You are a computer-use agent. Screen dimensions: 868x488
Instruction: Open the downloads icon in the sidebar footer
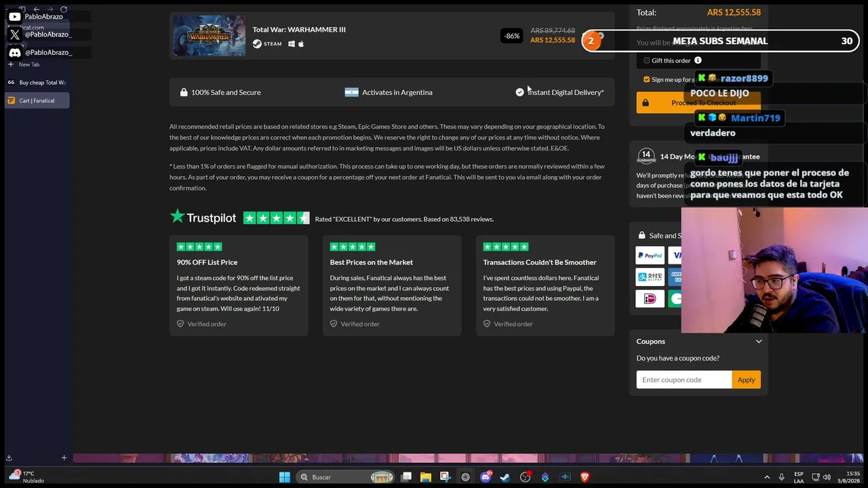tap(9, 457)
